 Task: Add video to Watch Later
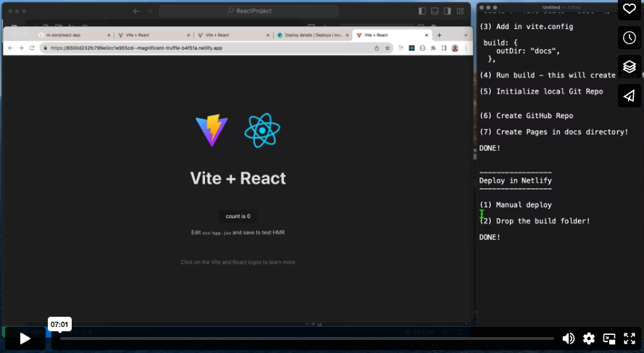[630, 38]
